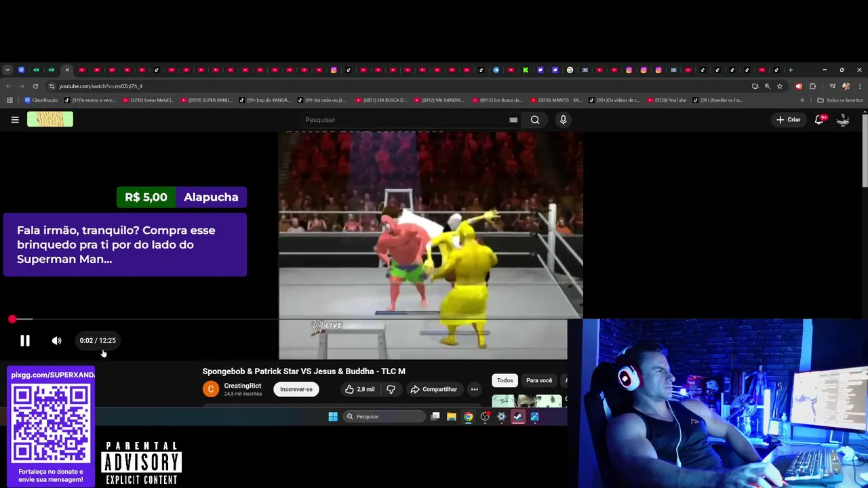This screenshot has width=868, height=488.
Task: Click the red speaker extension icon
Action: [x=798, y=86]
